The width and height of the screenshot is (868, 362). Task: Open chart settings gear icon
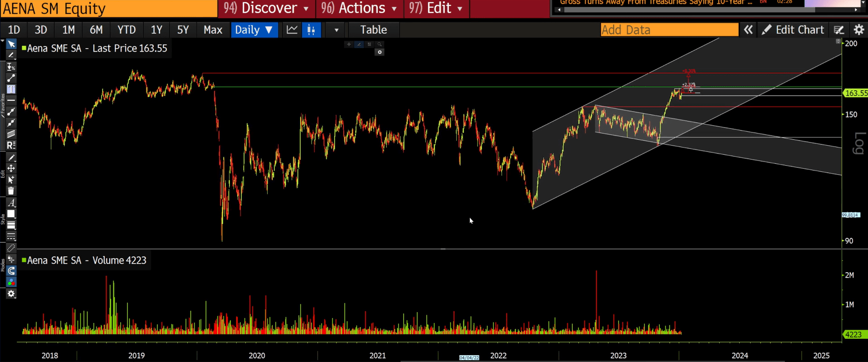(x=859, y=30)
